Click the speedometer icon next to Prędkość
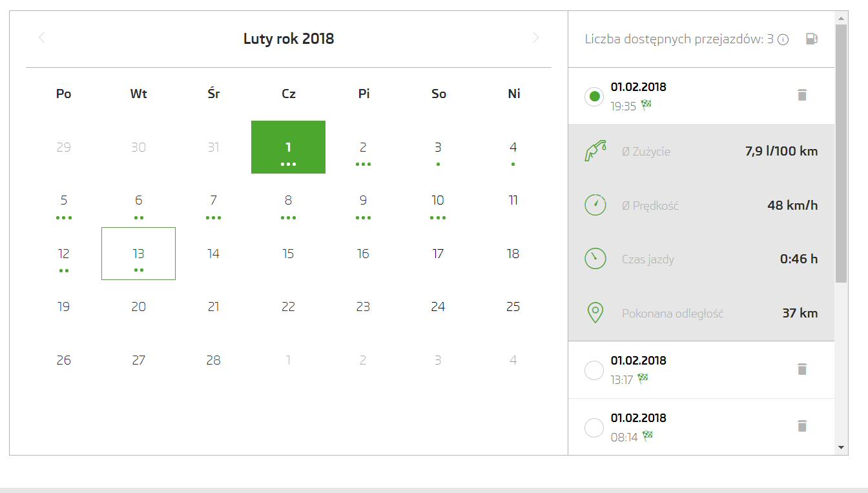 pos(595,205)
